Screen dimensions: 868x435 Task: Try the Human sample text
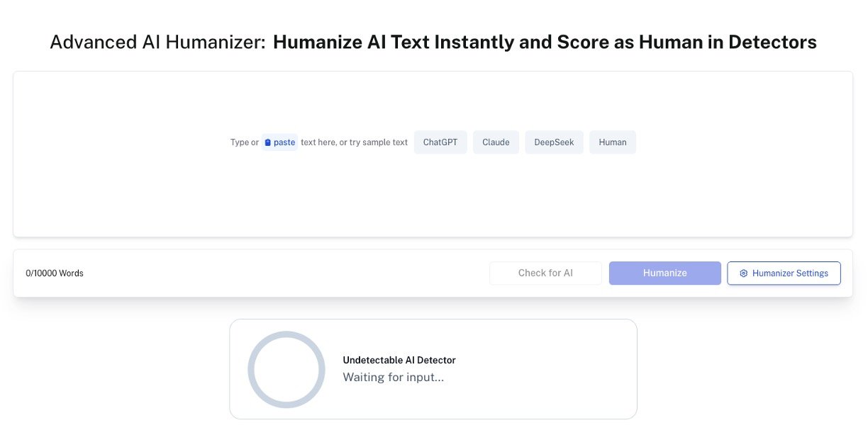(x=612, y=142)
